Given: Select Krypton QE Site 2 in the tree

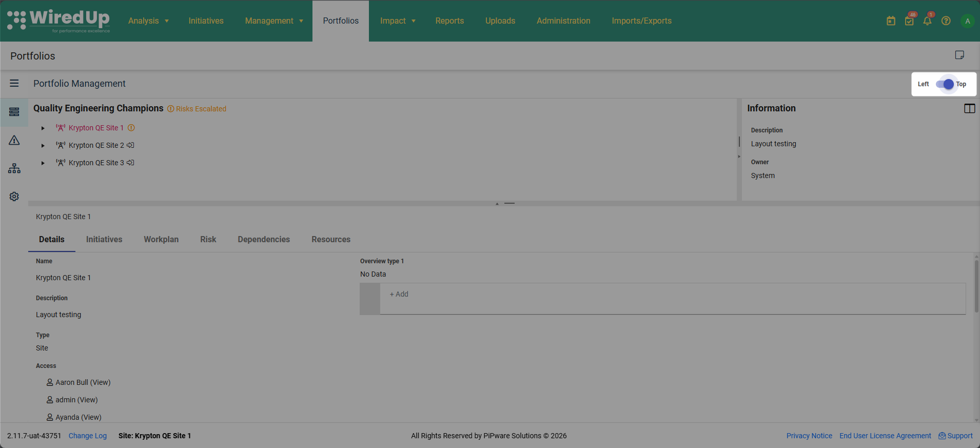Looking at the screenshot, I should point(96,145).
